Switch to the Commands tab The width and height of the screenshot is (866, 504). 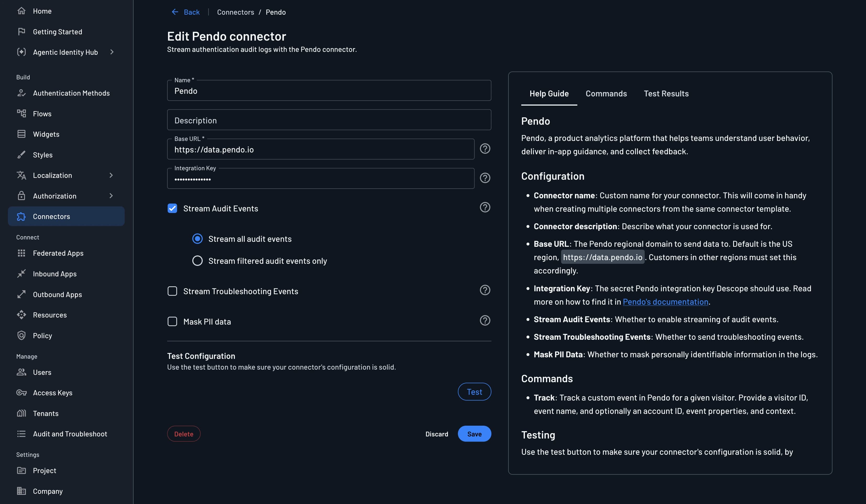[606, 94]
